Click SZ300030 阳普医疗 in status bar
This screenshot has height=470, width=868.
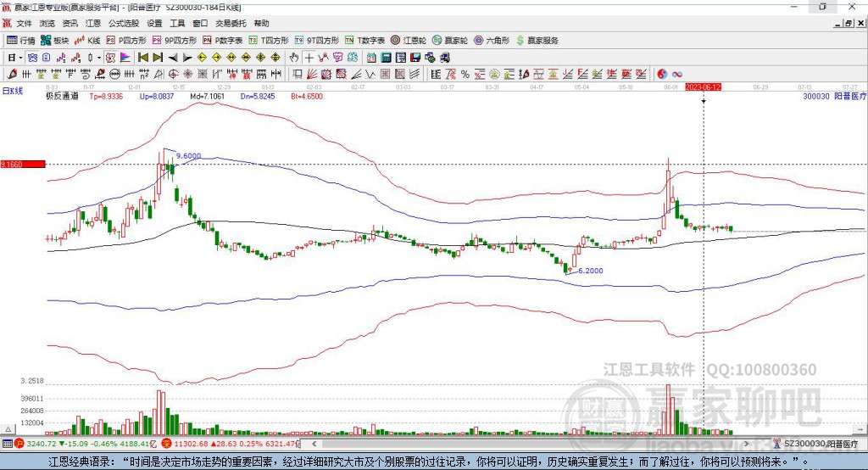tap(821, 444)
